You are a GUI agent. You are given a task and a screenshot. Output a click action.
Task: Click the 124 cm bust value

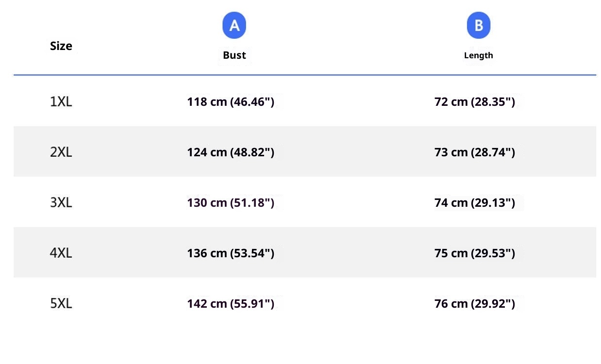tap(231, 152)
